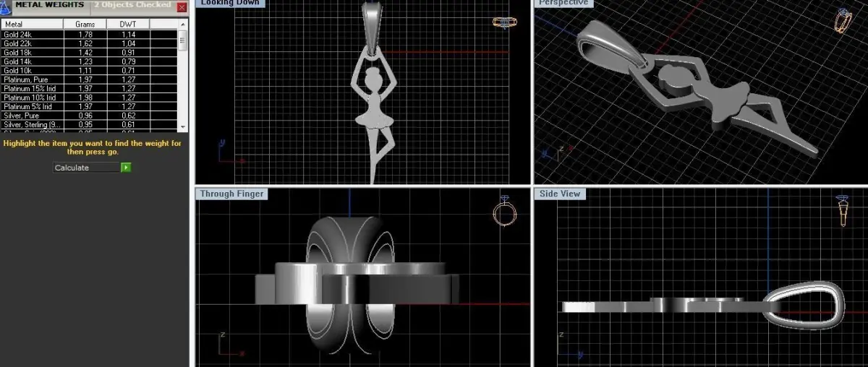Select the Gold 24k row
This screenshot has width=868, height=367.
point(89,35)
